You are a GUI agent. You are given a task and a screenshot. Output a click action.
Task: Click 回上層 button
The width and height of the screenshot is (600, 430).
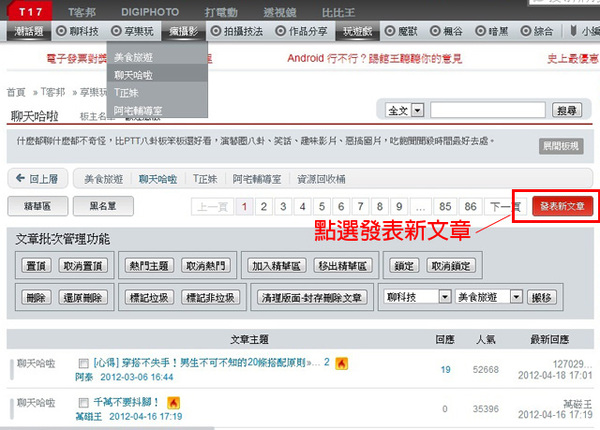pos(38,178)
